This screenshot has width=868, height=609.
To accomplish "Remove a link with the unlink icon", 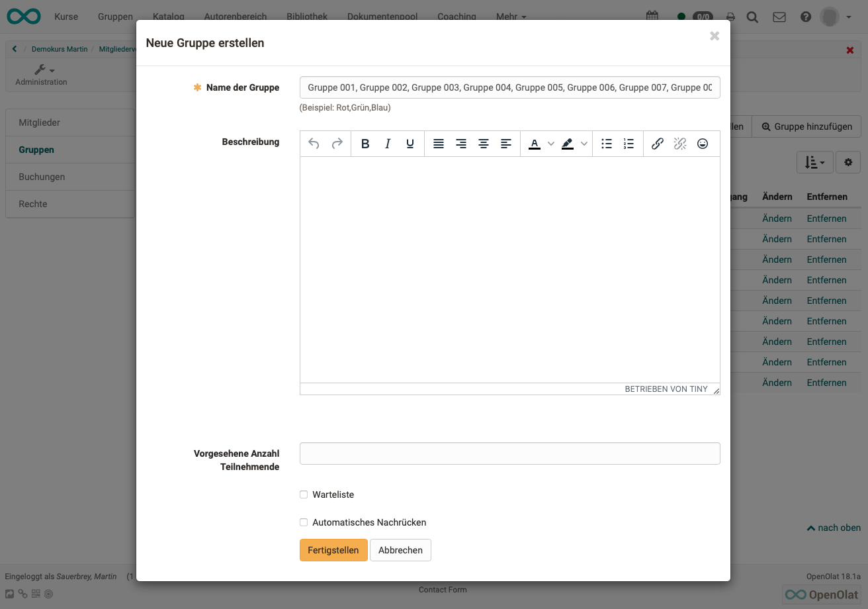I will click(679, 143).
